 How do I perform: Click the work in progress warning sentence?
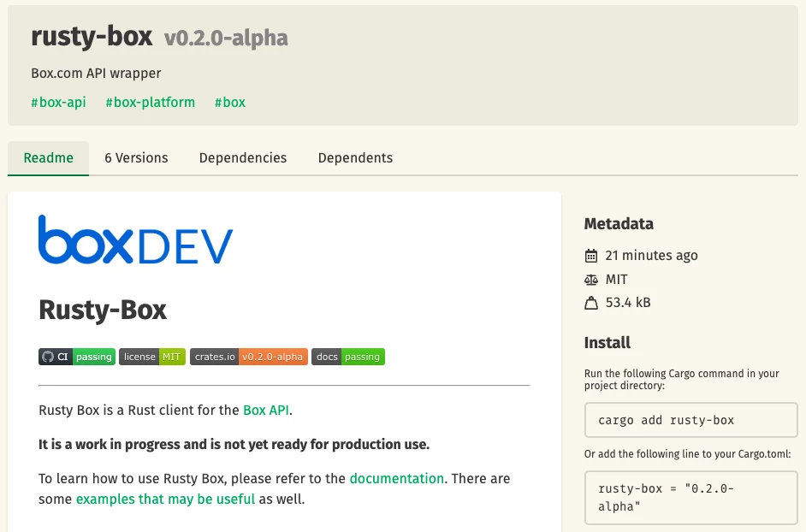point(234,444)
